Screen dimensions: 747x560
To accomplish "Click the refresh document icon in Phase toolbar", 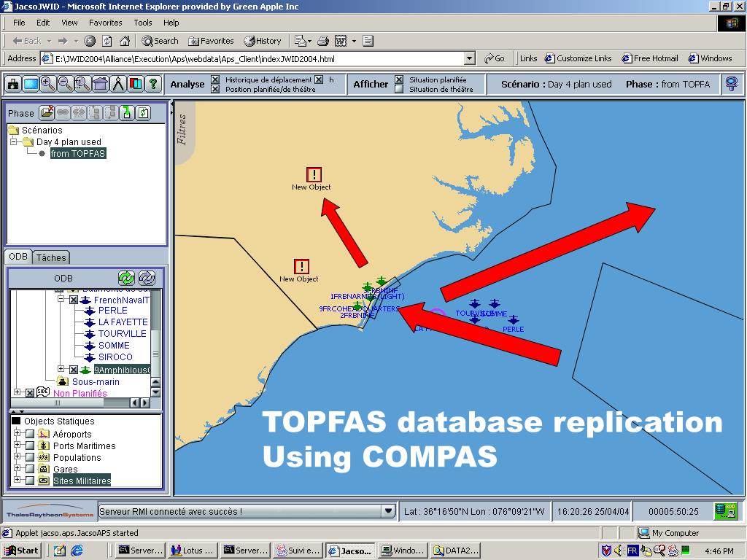I will coord(143,113).
